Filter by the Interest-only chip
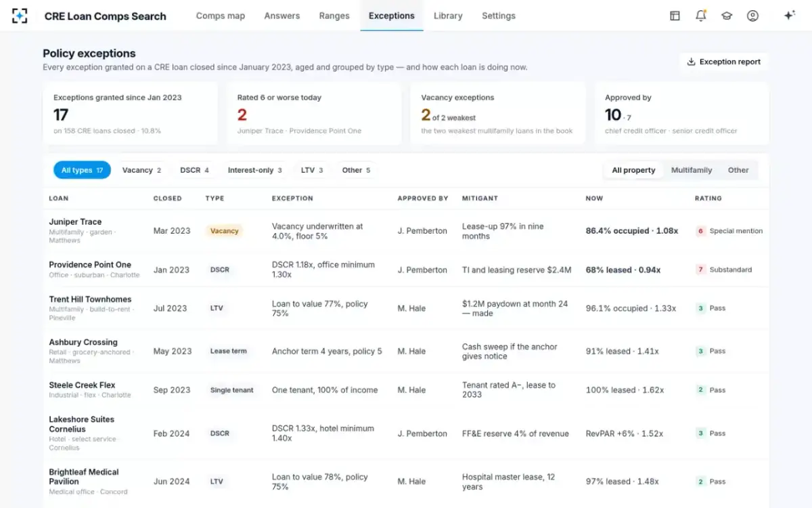This screenshot has height=508, width=812. [255, 170]
